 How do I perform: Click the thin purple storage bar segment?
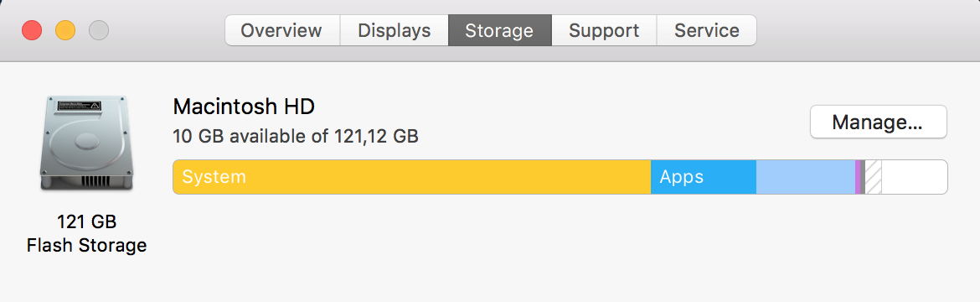click(858, 177)
